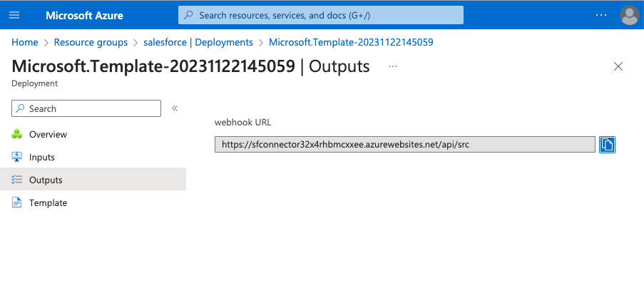Collapse the left sidebar menu
Screen dimensions: 644x298
[x=175, y=108]
